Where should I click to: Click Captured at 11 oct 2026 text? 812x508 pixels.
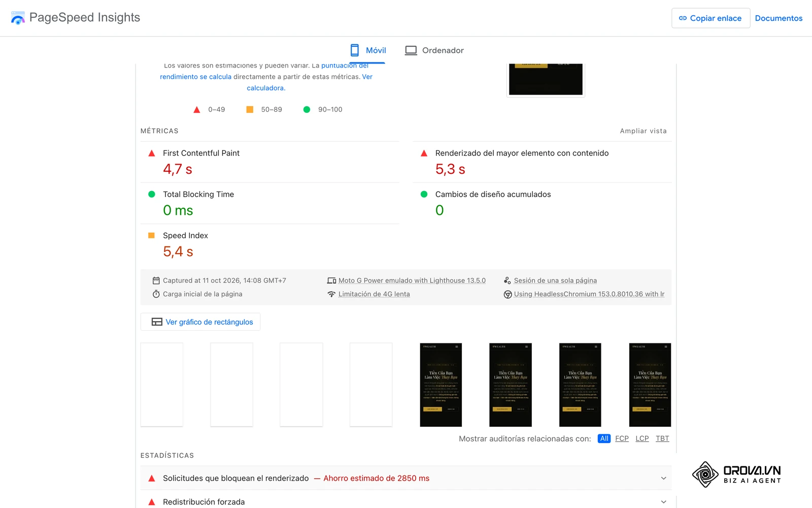pyautogui.click(x=224, y=280)
